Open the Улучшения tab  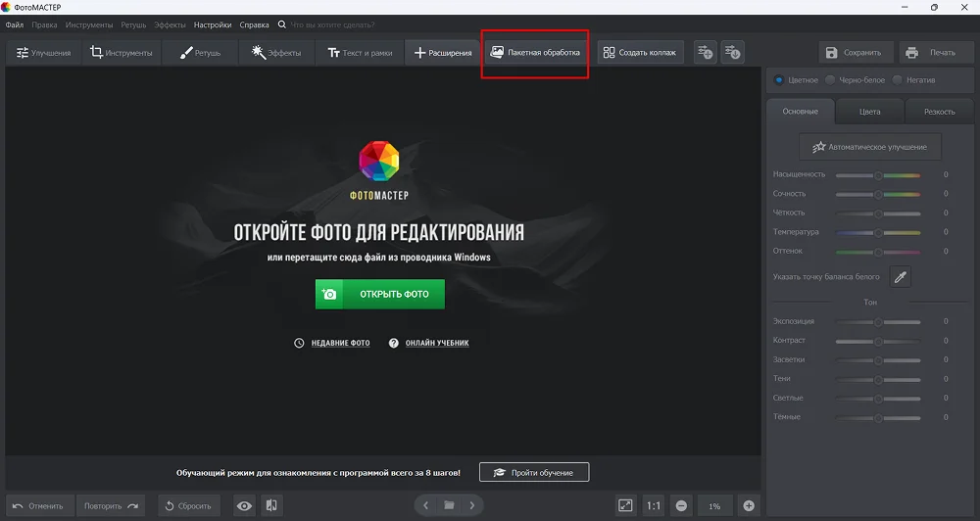point(43,53)
